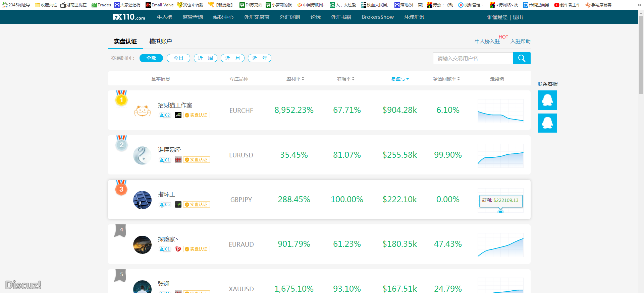Click 指环王 user avatar
Viewport: 644px width, 293px height.
pyautogui.click(x=143, y=200)
